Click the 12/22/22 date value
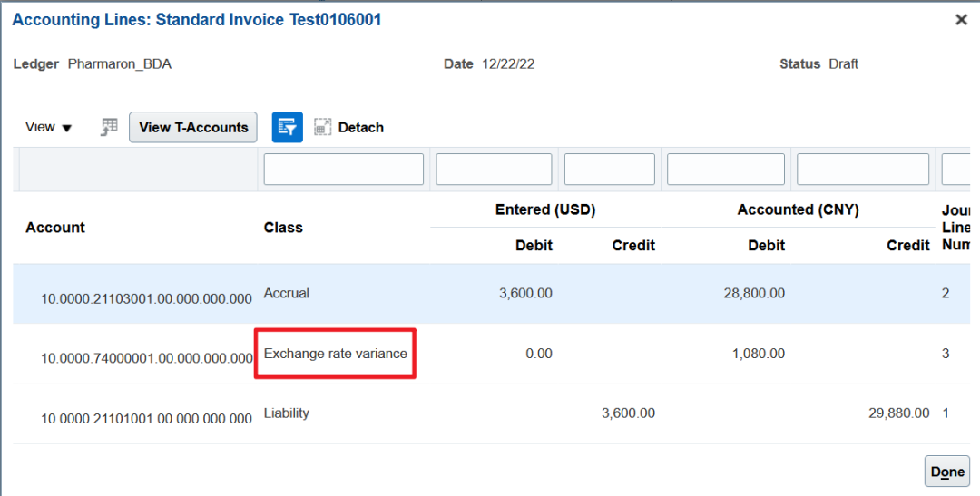The height and width of the screenshot is (496, 980). pos(507,63)
